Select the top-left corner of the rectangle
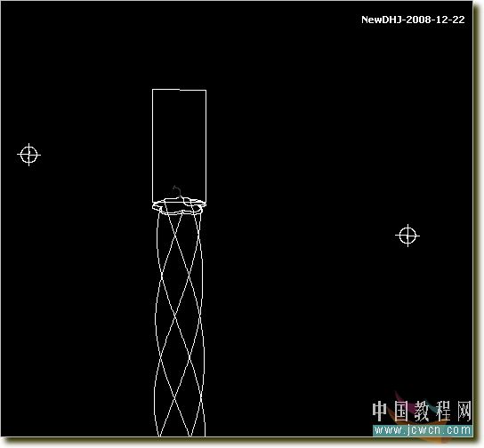The image size is (484, 448). [x=152, y=90]
